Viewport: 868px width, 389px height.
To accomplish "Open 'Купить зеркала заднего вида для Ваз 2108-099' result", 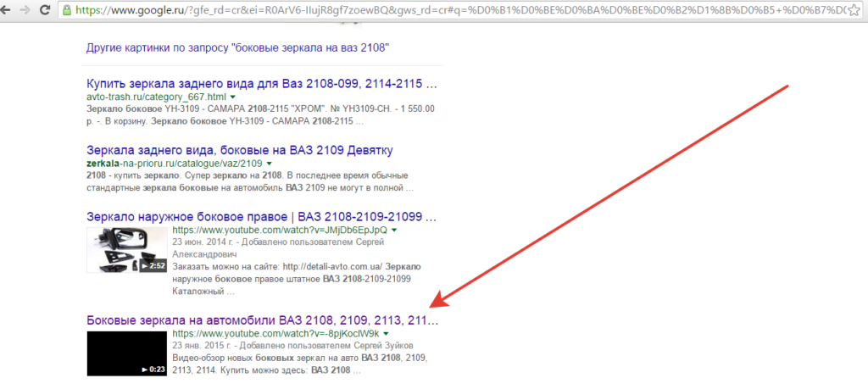I will [262, 85].
